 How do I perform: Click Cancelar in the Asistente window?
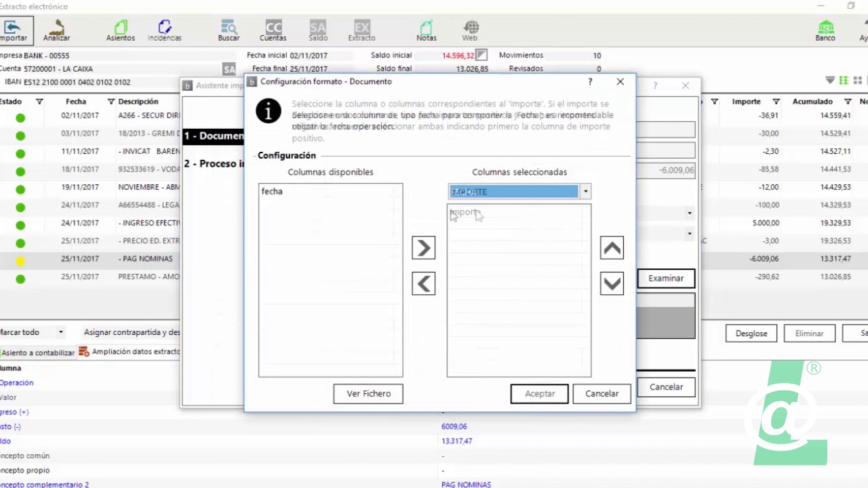(666, 387)
